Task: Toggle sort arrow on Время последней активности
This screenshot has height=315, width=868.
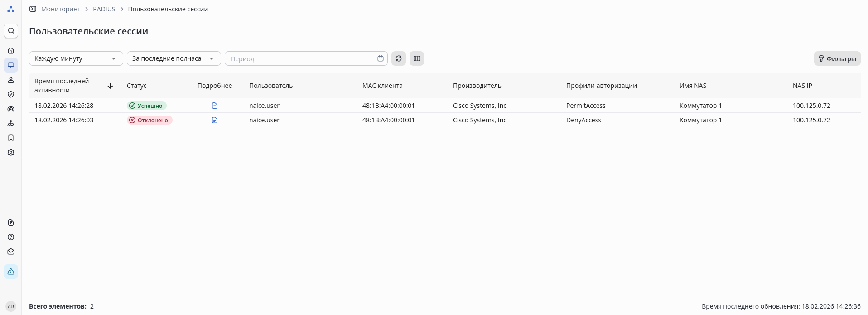Action: 110,86
